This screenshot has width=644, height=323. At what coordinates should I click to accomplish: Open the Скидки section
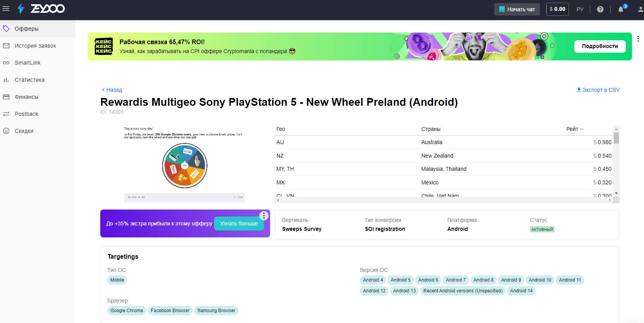click(x=38, y=131)
